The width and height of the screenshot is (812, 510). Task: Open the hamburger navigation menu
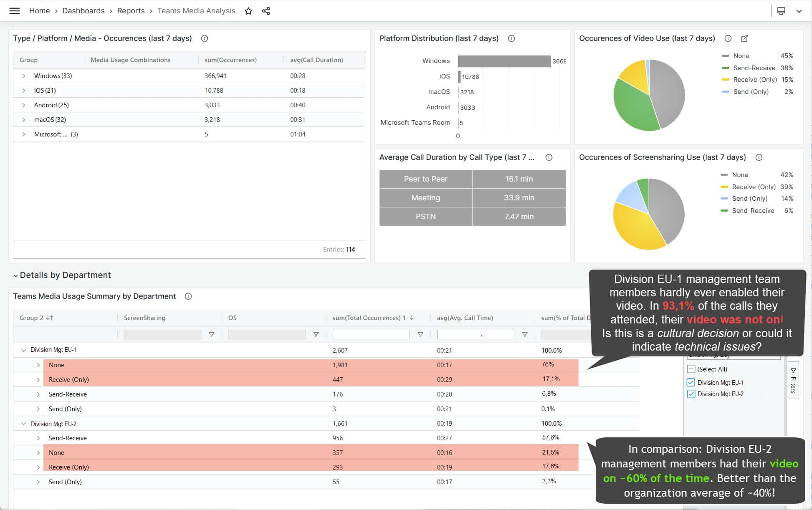coord(15,11)
